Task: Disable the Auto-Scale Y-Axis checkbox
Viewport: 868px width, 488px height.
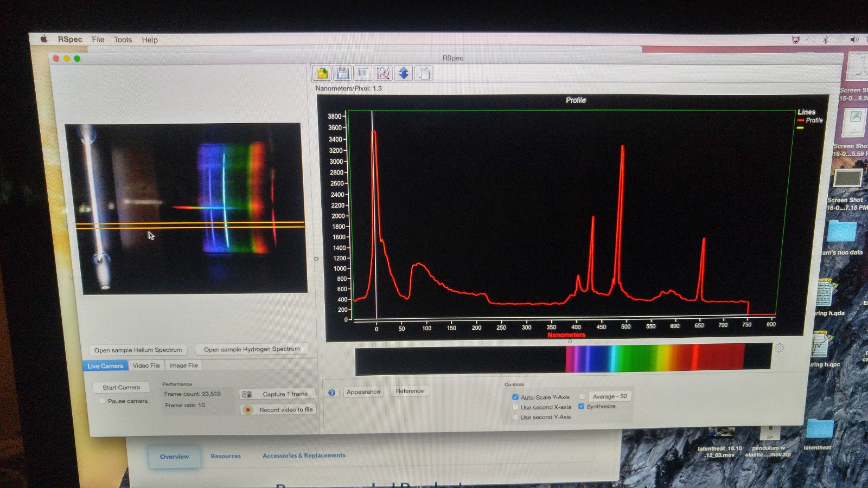Action: point(515,396)
